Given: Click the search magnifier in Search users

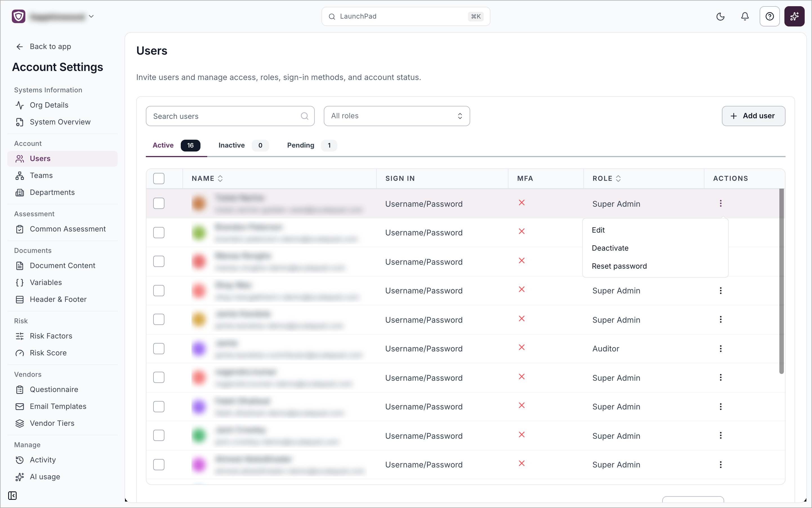Looking at the screenshot, I should (x=304, y=116).
